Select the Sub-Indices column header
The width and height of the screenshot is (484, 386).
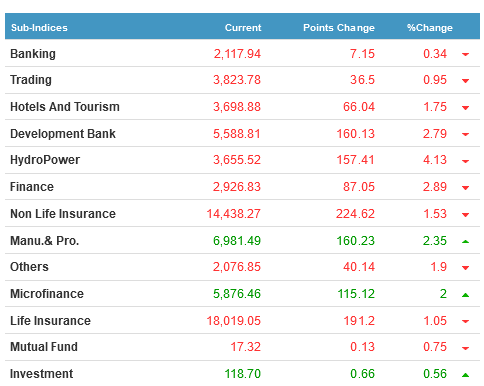(x=39, y=28)
